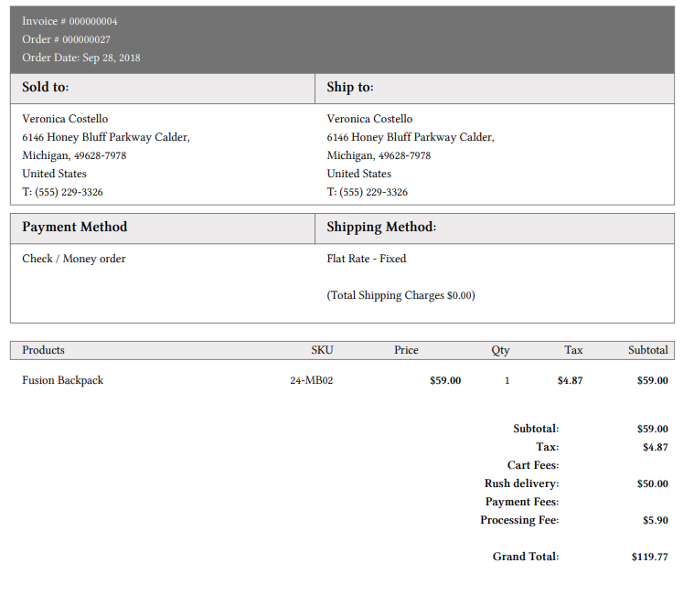Click the Processing Fee amount $5.90
Screen dimensions: 683x616
point(656,520)
